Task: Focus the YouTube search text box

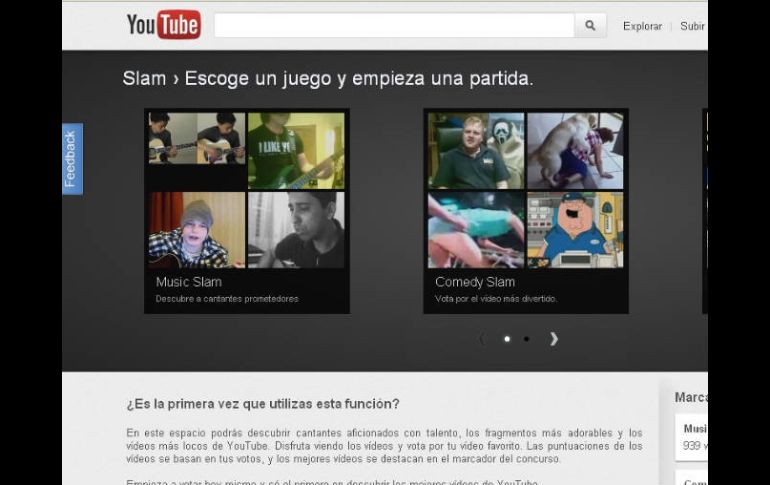Action: [393, 26]
